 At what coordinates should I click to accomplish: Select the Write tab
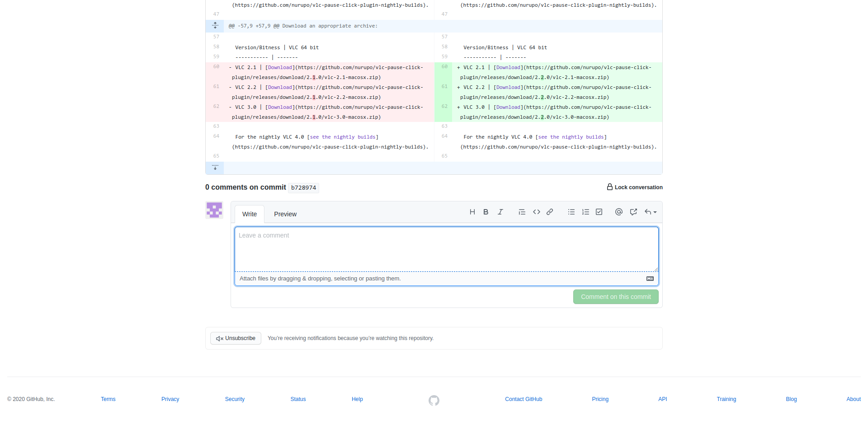[249, 214]
